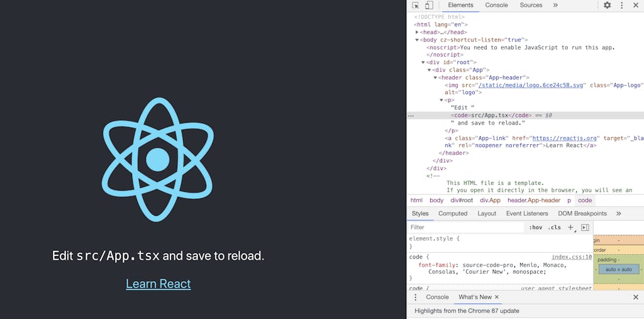Collapse the body element node
This screenshot has width=644, height=319.
417,40
